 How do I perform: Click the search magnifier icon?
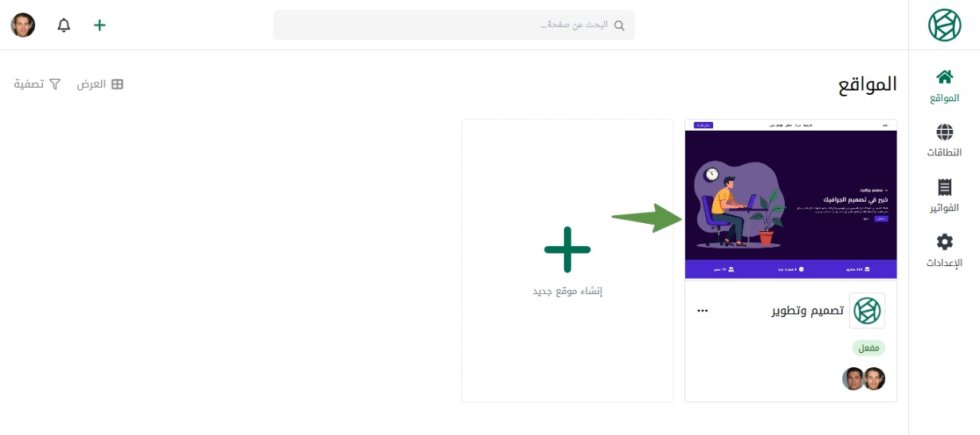[x=618, y=25]
